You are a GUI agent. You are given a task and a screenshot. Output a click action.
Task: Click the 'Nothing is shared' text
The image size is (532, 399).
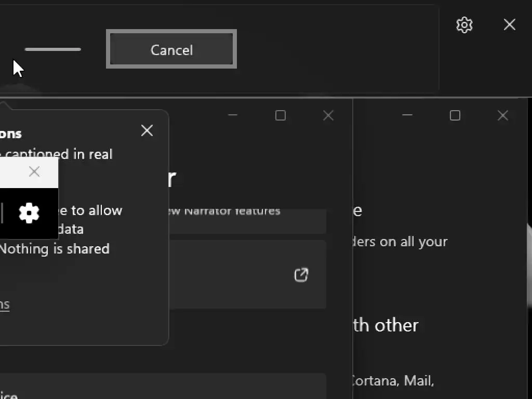click(x=55, y=249)
